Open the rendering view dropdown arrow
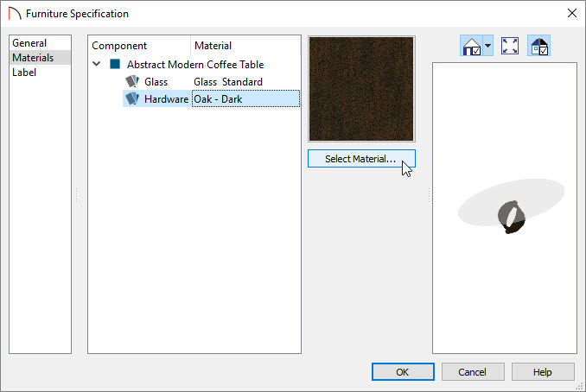Image resolution: width=586 pixels, height=392 pixels. coord(487,46)
